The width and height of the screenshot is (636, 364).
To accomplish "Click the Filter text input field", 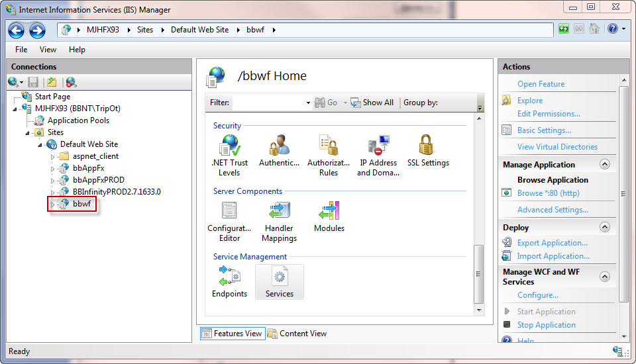I will 268,103.
